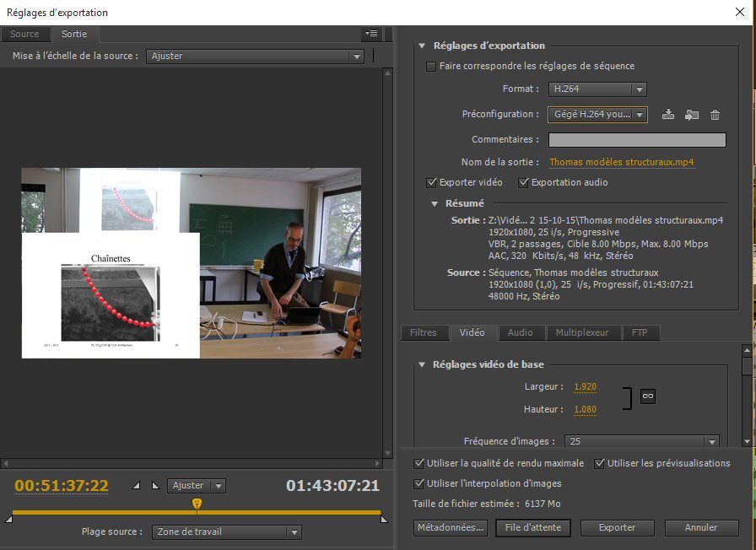Click the set in point triangle icon
756x550 pixels.
[x=138, y=486]
